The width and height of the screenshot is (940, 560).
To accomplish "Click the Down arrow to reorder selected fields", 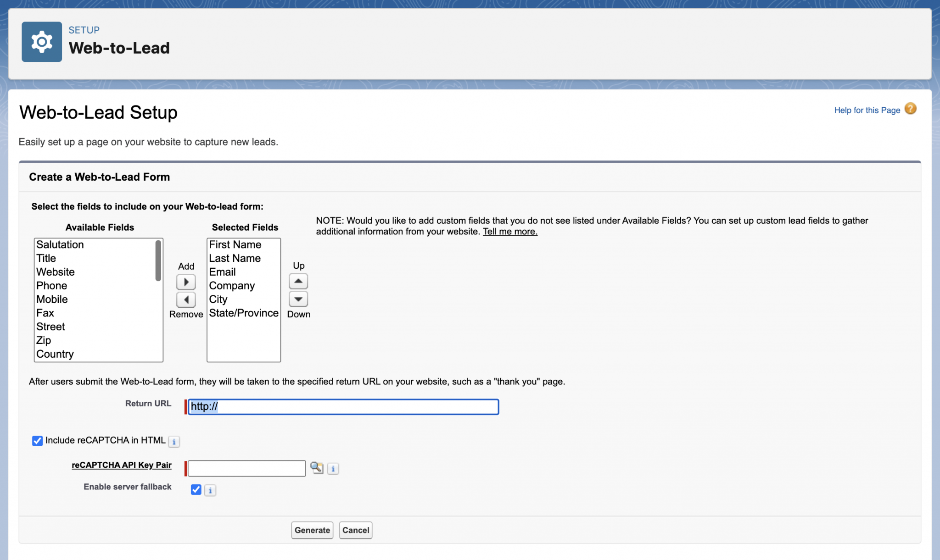I will (298, 299).
